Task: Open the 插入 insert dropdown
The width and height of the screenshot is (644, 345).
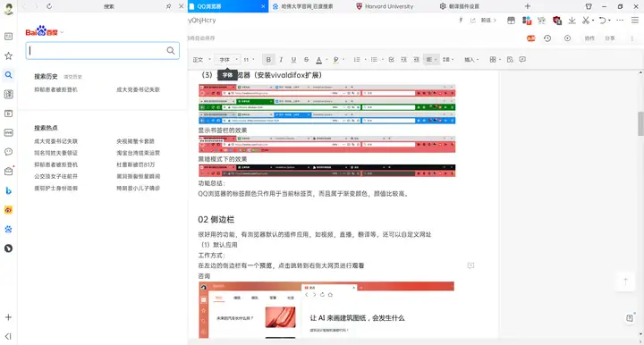Action: [x=471, y=60]
